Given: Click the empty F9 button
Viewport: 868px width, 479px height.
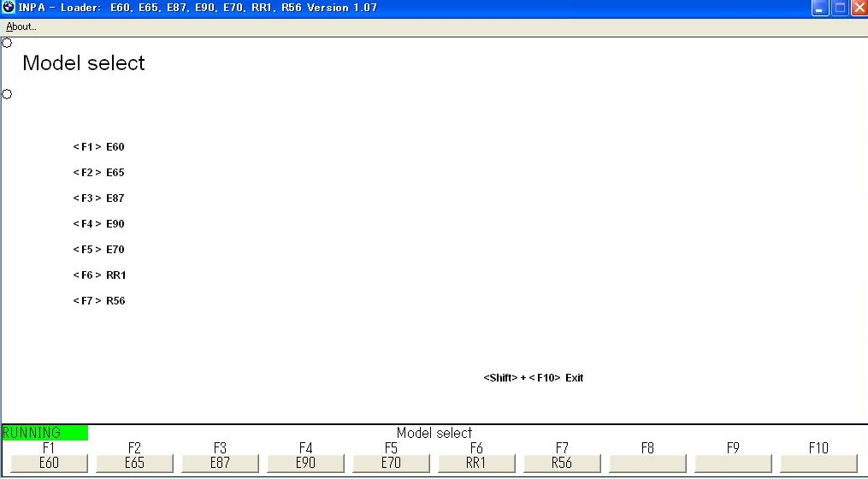Looking at the screenshot, I should [x=733, y=463].
